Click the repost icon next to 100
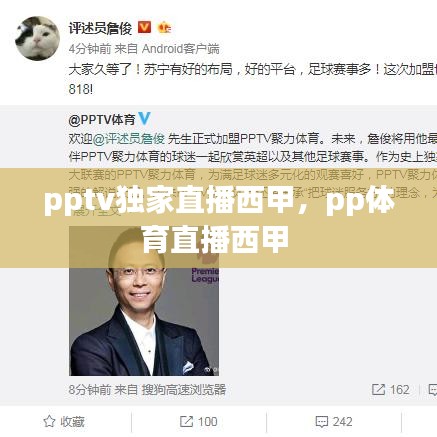Viewport: 437px width, 437px height. [186, 422]
